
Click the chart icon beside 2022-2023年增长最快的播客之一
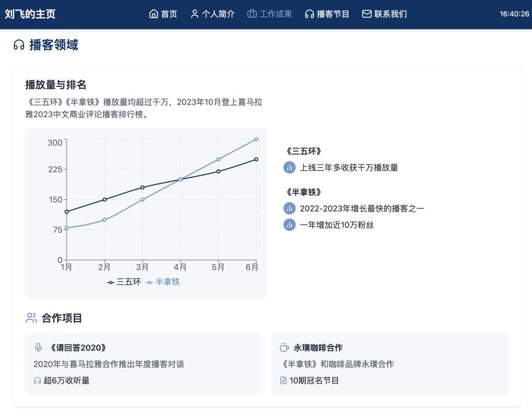290,208
